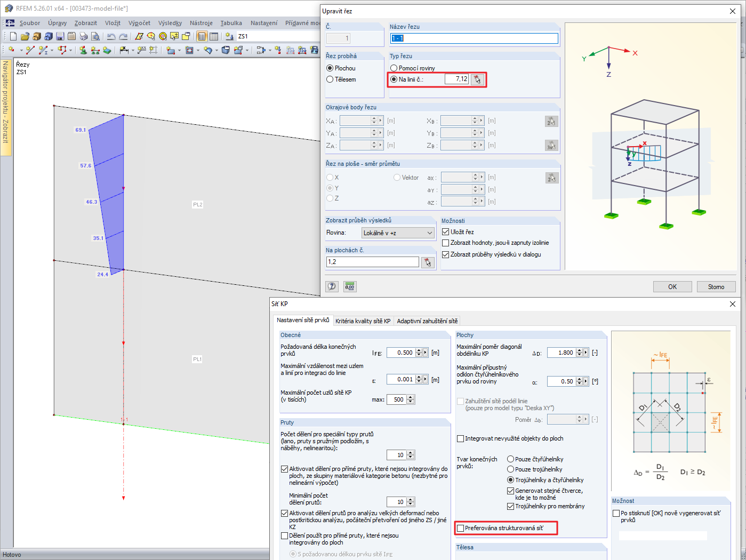The image size is (746, 560).
Task: Click the new load case icon beside ZS1
Action: click(x=229, y=36)
